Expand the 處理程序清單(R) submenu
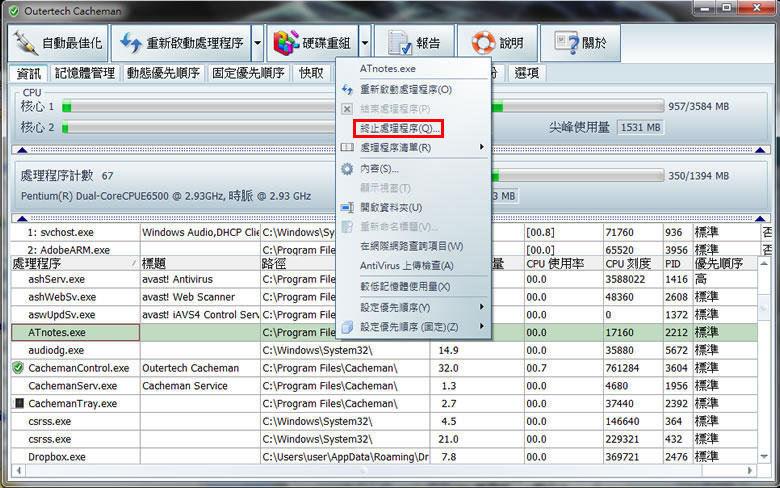Viewport: 780px width, 488px height. tap(481, 148)
